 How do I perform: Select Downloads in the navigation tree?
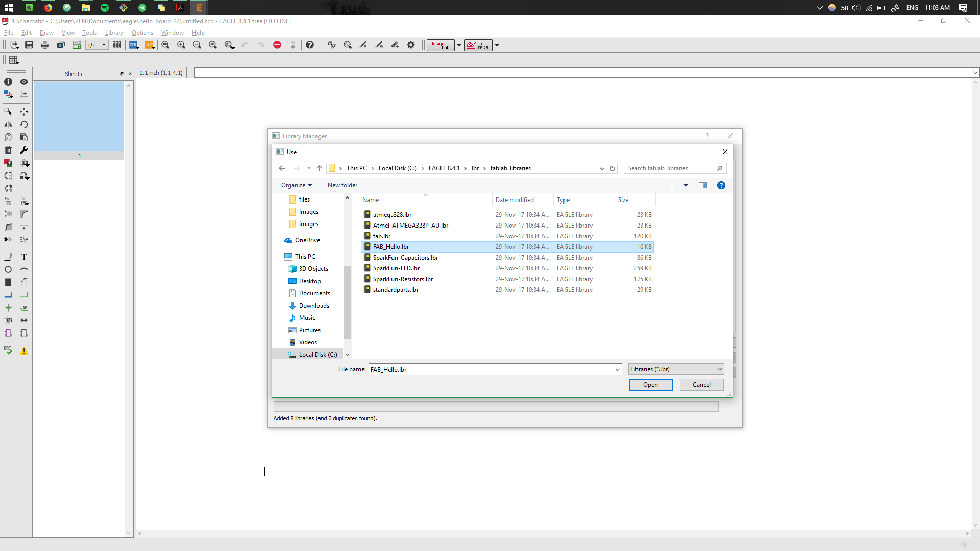(x=314, y=306)
